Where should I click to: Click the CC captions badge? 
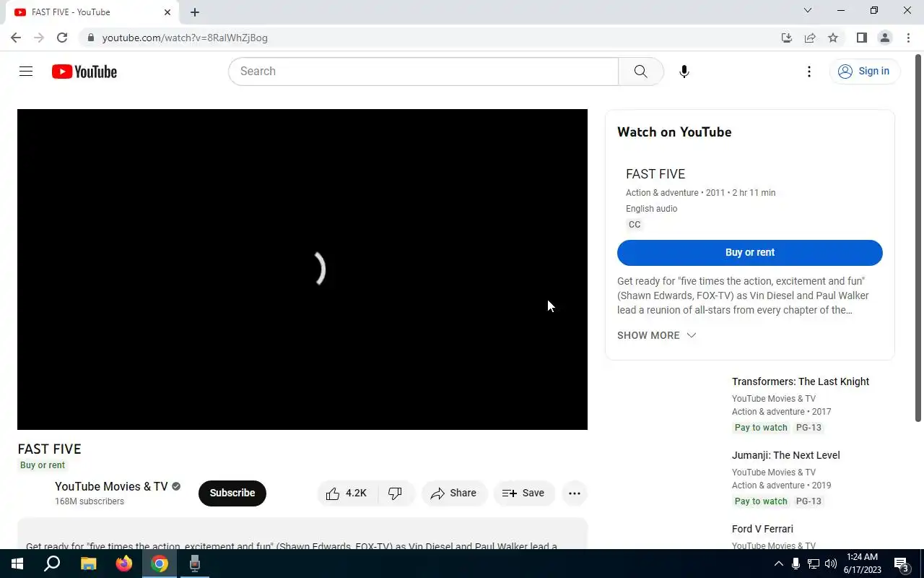click(635, 225)
